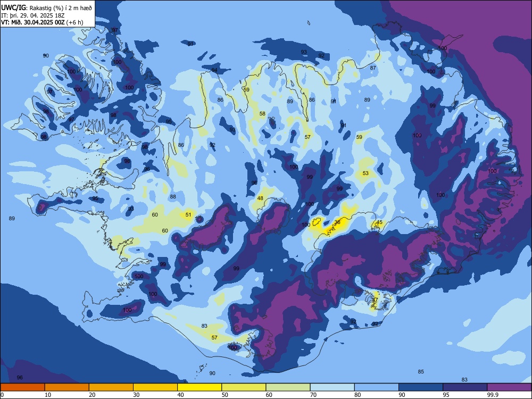Image resolution: width=532 pixels, height=399 pixels.
Task: Click the legend tick label 10
Action: point(48,395)
